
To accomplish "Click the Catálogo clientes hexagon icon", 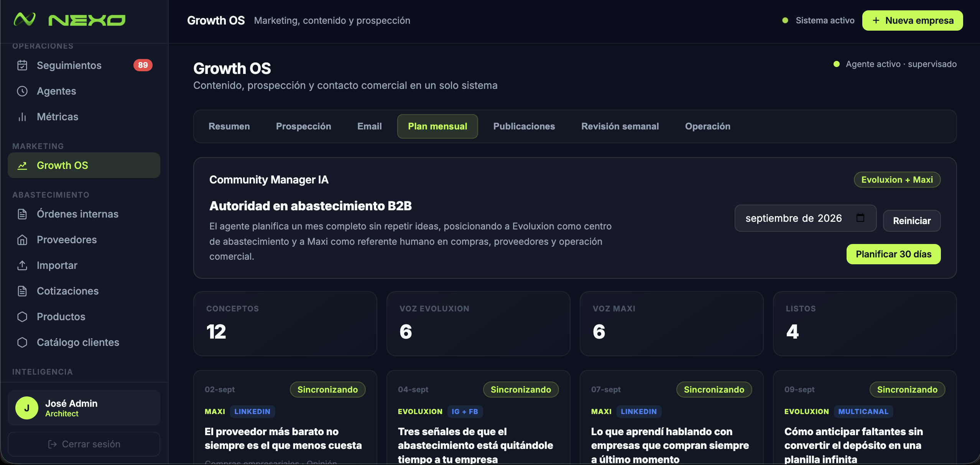I will click(x=22, y=342).
